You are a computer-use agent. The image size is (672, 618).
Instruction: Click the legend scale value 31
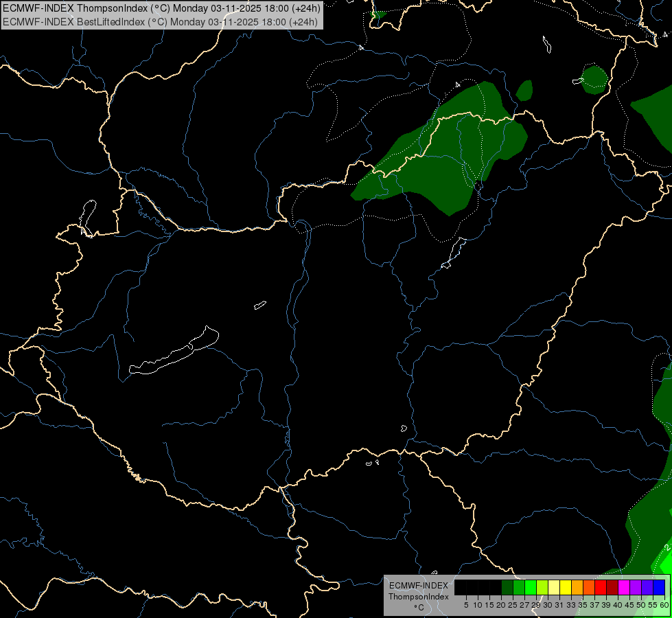559,605
